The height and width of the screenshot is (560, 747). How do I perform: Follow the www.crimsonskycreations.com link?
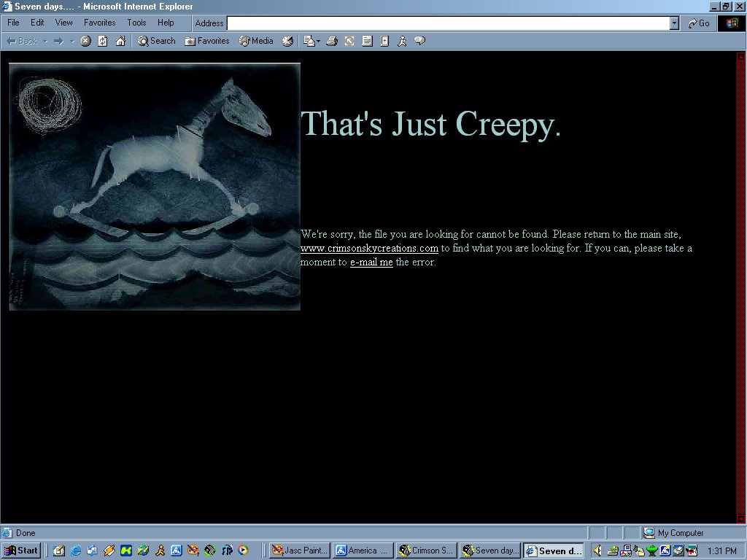tap(369, 248)
